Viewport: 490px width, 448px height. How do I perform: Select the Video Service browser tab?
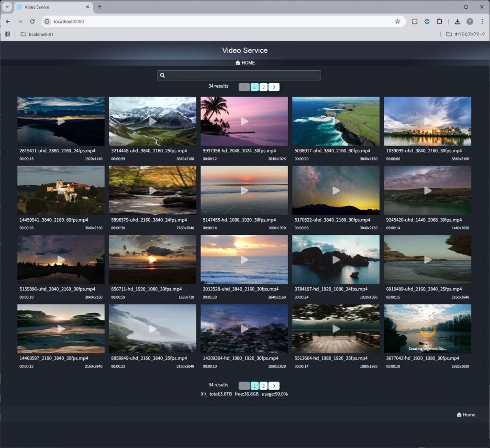(50, 7)
